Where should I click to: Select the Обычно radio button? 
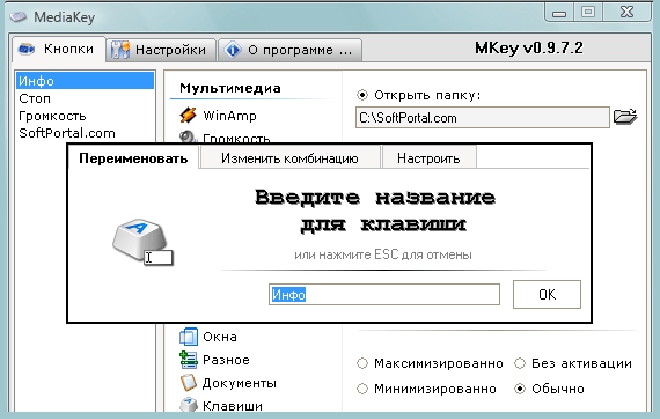coord(520,388)
